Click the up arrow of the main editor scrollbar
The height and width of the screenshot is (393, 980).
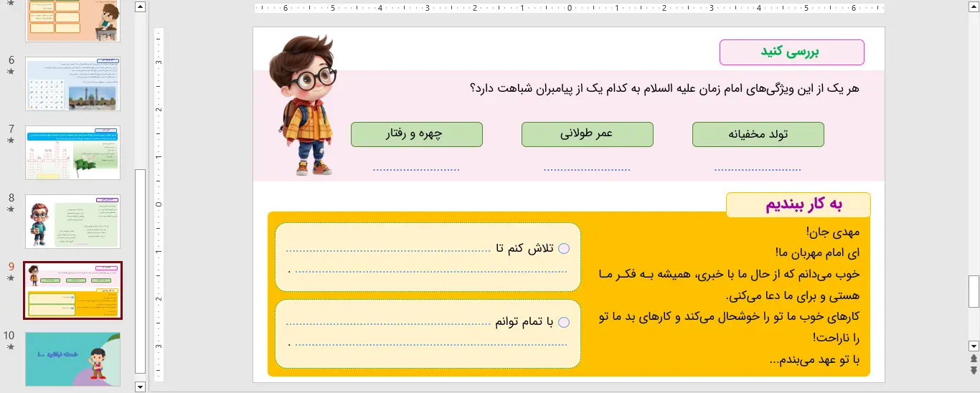pos(974,7)
